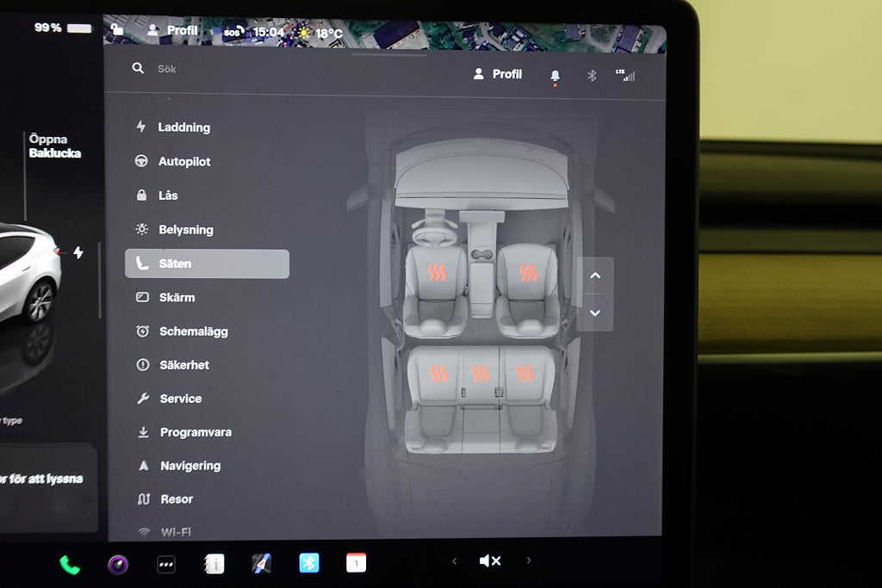882x588 pixels.
Task: Toggle the driver seat heater
Action: (438, 274)
